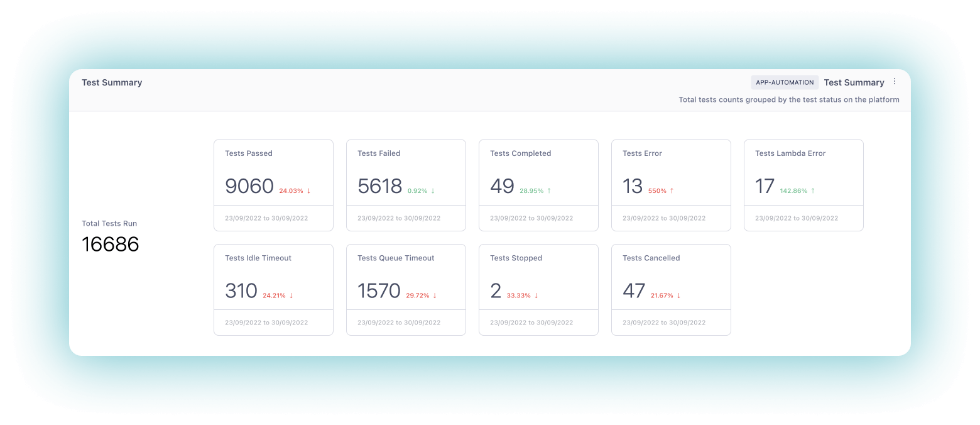
Task: Open the Tests Passed count 9060
Action: tap(249, 186)
